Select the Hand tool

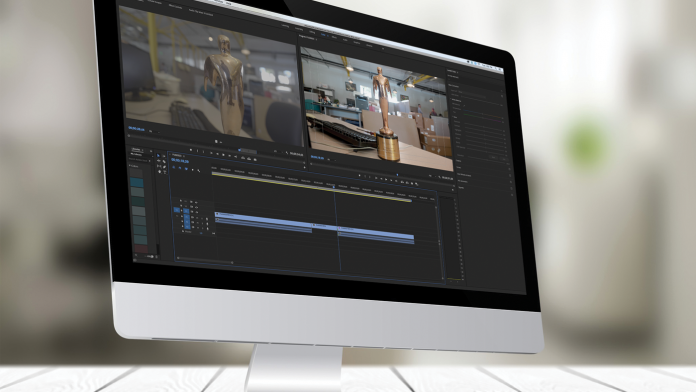(x=159, y=172)
